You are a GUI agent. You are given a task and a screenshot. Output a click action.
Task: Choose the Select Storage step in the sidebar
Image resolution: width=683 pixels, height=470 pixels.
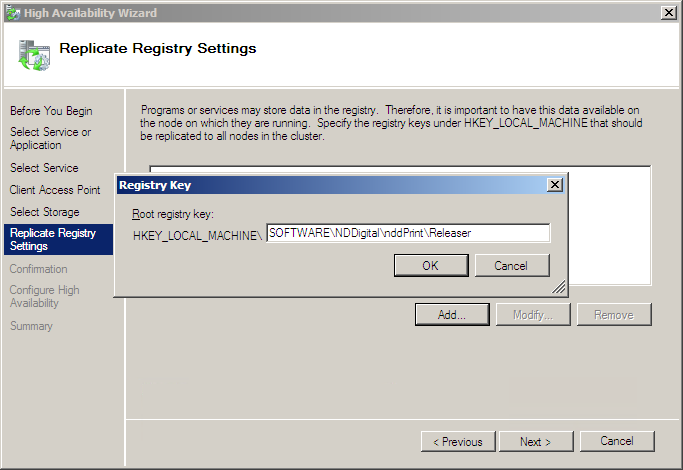(45, 212)
